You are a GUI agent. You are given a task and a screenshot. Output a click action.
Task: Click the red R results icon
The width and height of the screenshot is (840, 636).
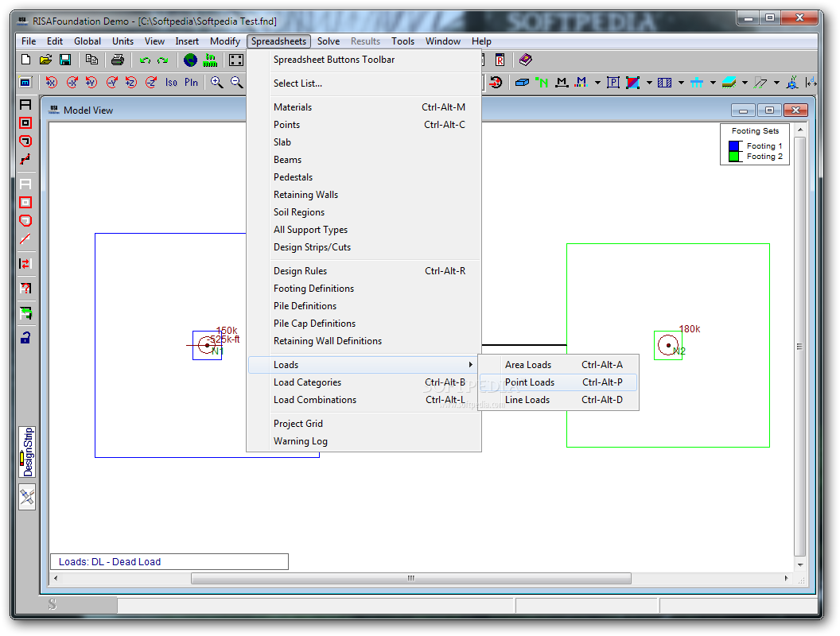(x=500, y=60)
